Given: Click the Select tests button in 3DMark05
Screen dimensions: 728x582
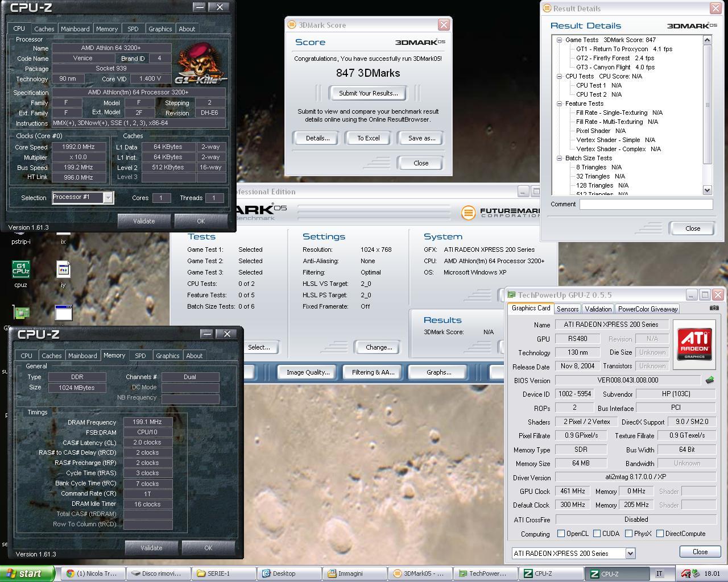Looking at the screenshot, I should (259, 347).
